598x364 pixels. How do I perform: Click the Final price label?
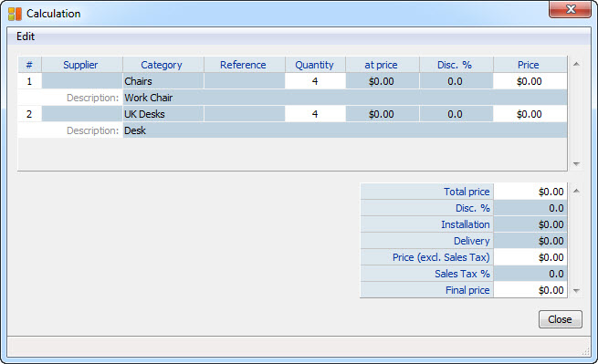pyautogui.click(x=467, y=290)
